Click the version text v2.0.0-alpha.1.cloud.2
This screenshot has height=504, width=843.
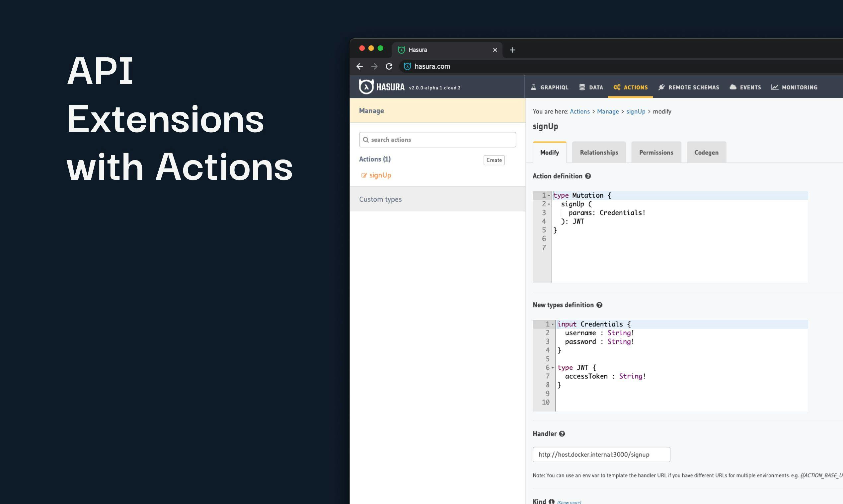point(435,88)
